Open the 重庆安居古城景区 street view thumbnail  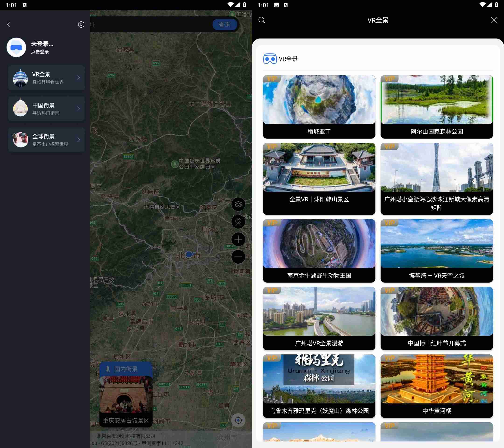(x=126, y=395)
